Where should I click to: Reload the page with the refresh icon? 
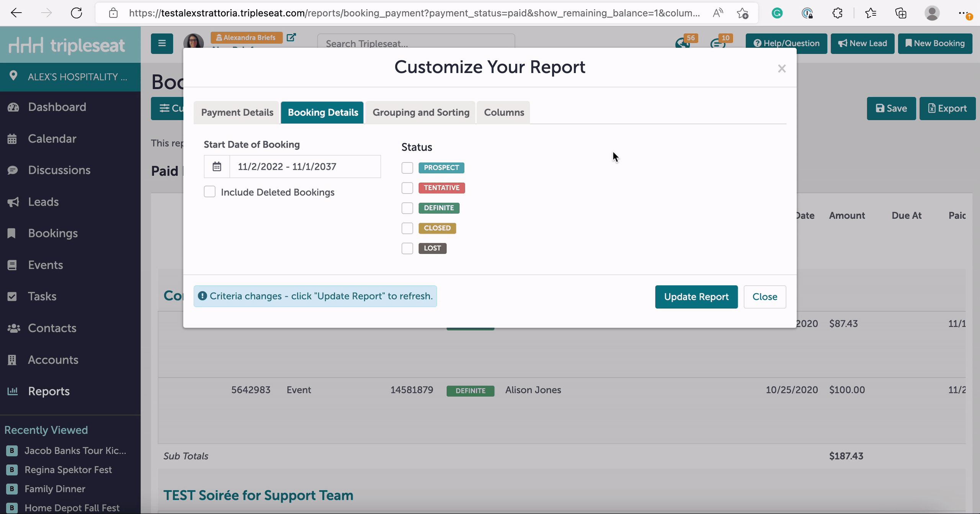pos(77,13)
